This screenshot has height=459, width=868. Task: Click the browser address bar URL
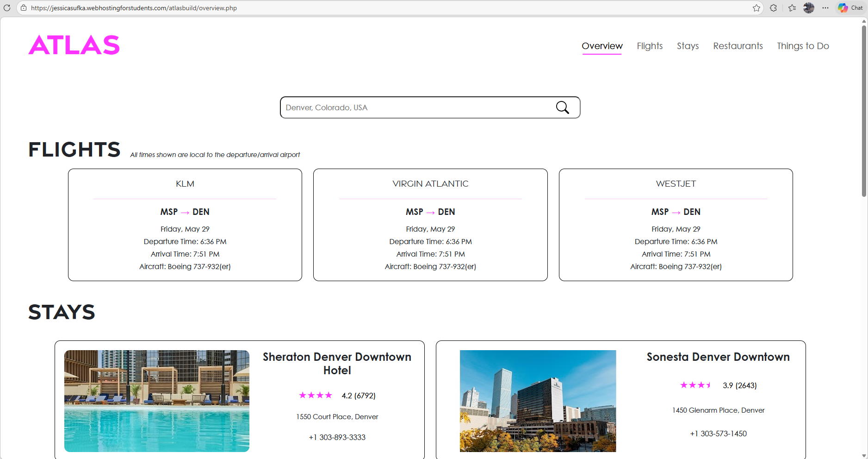pyautogui.click(x=134, y=8)
